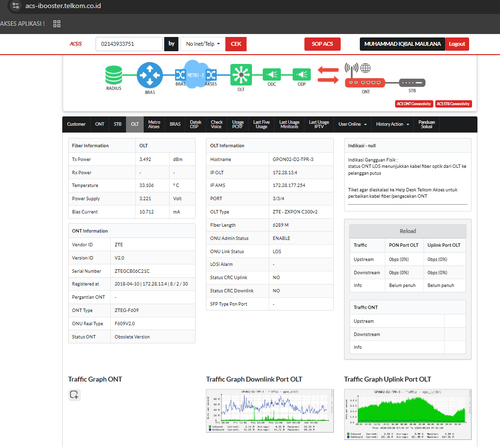Image resolution: width=500 pixels, height=447 pixels.
Task: Click the BRAS router icon
Action: point(150,75)
